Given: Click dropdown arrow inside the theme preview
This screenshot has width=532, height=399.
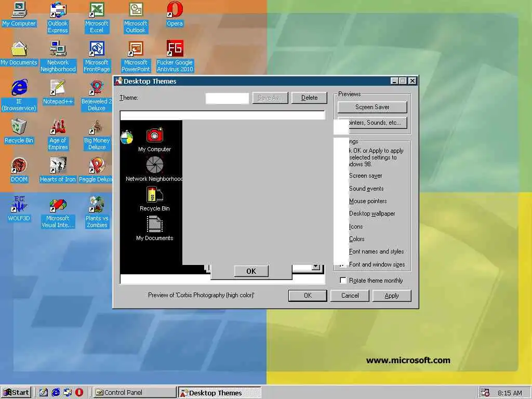Looking at the screenshot, I should (316, 267).
